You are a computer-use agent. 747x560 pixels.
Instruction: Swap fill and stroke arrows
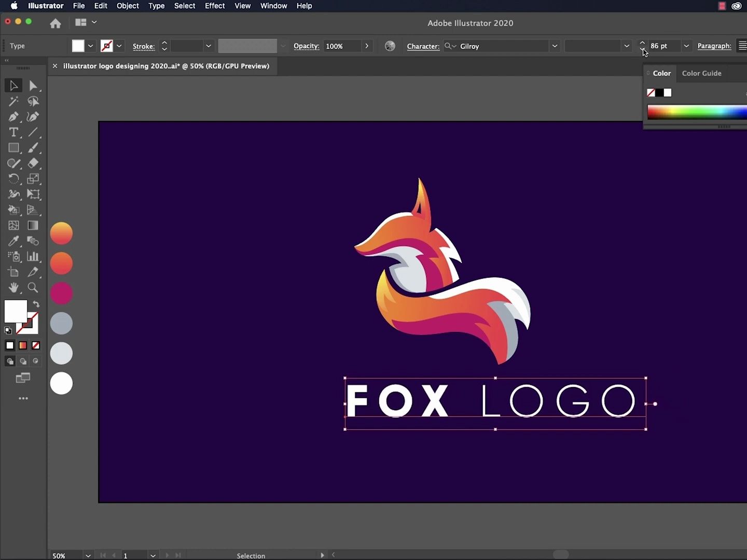pyautogui.click(x=36, y=304)
